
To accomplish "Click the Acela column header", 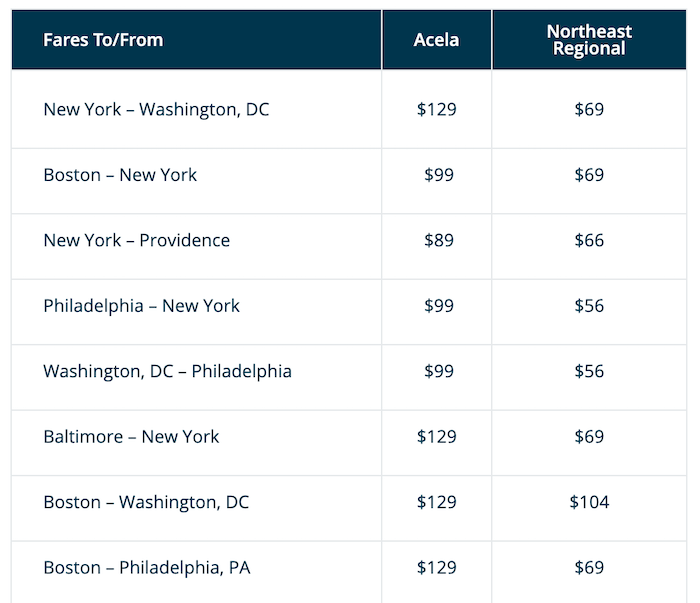I will 436,40.
